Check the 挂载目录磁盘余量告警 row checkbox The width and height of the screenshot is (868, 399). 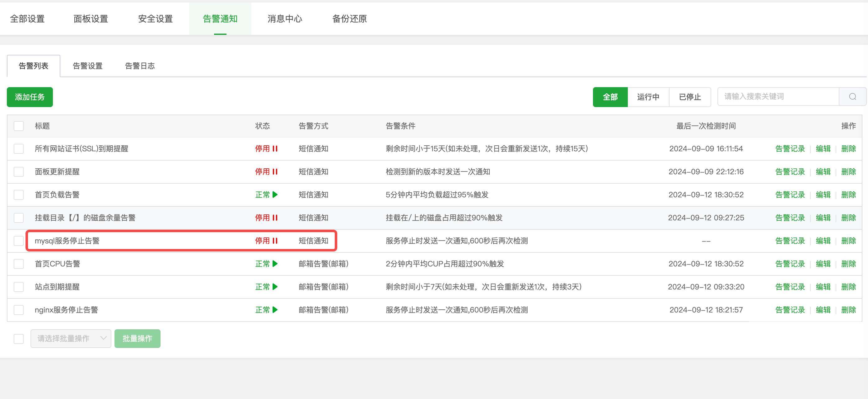coord(19,218)
